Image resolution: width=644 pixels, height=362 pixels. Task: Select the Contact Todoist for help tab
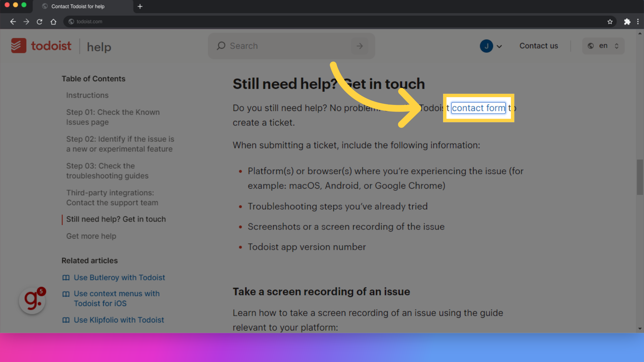83,6
